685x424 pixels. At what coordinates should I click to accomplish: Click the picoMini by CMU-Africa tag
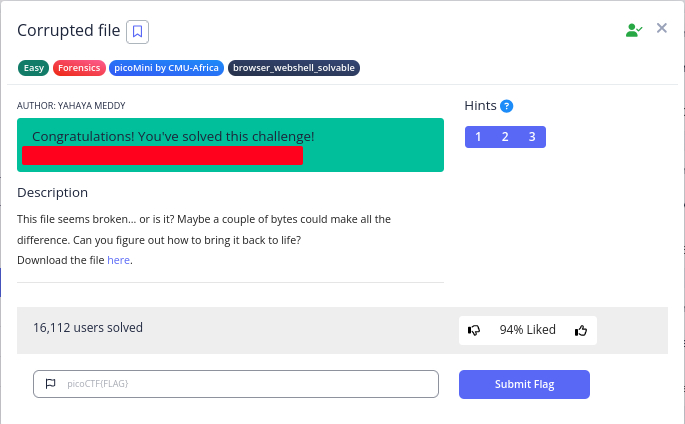(x=166, y=68)
